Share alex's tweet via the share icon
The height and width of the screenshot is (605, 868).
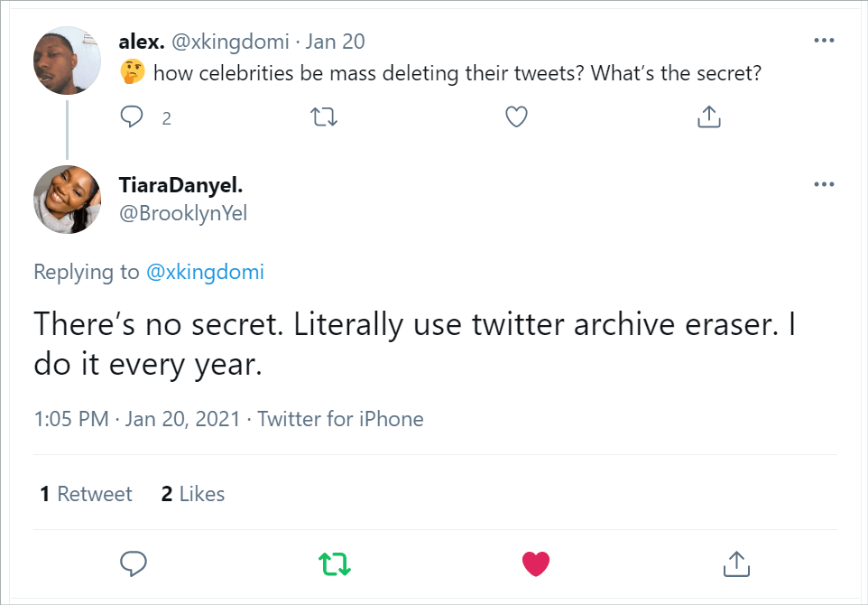coord(709,116)
